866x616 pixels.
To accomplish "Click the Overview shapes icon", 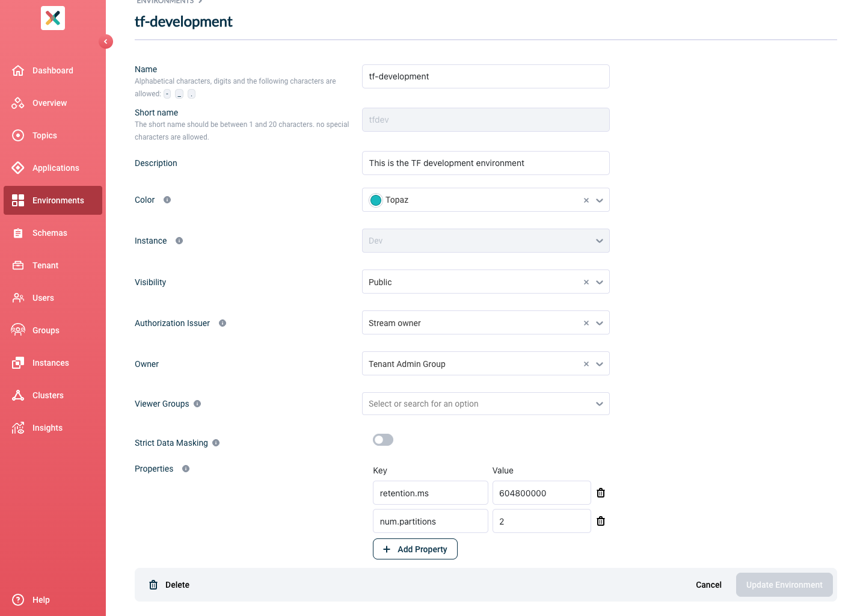I will click(x=18, y=103).
